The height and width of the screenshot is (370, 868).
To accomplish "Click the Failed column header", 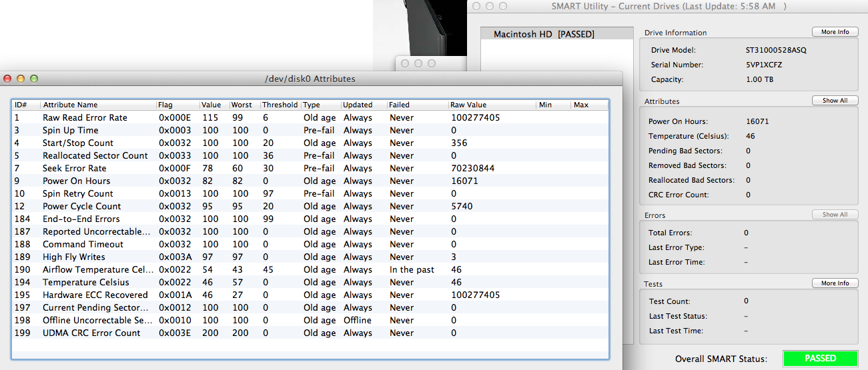I will (418, 105).
